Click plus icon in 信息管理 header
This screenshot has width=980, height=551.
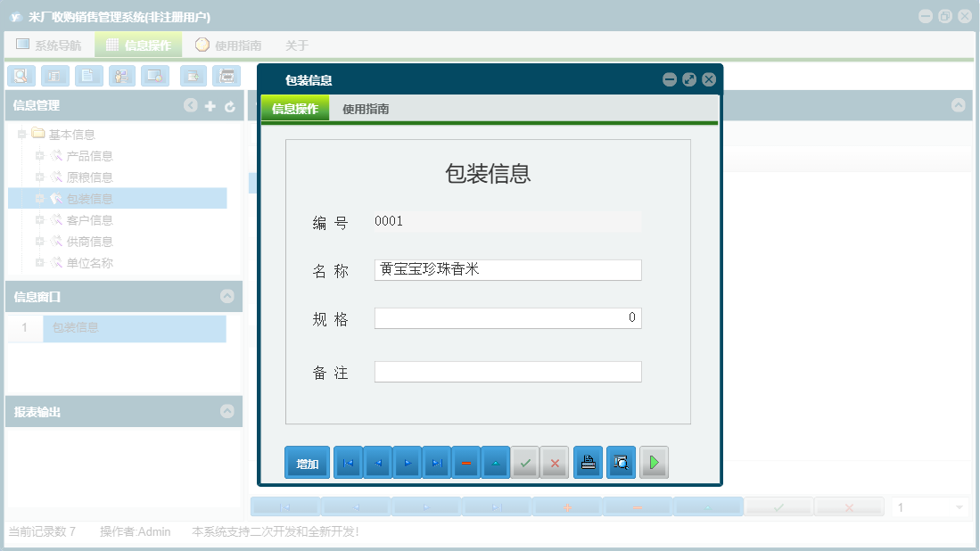pyautogui.click(x=210, y=106)
